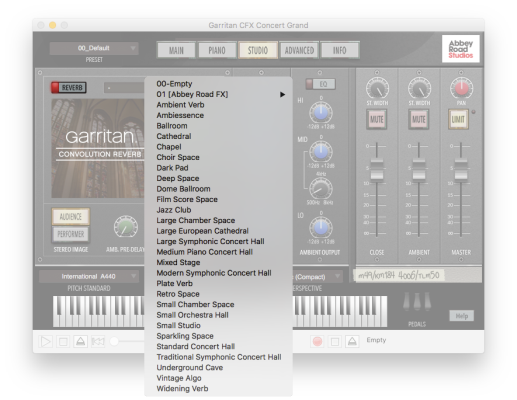
Task: Click the red record icon
Action: tap(317, 341)
